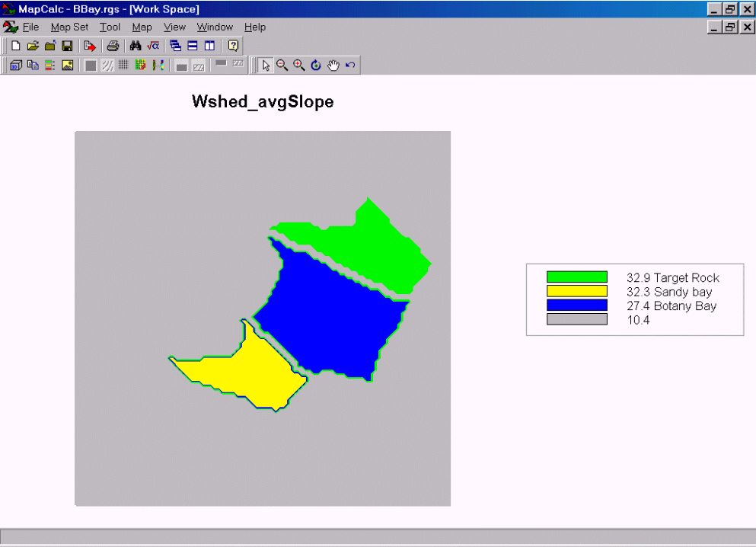Select the zoom in magnifier tool
This screenshot has width=756, height=547.
coord(299,66)
